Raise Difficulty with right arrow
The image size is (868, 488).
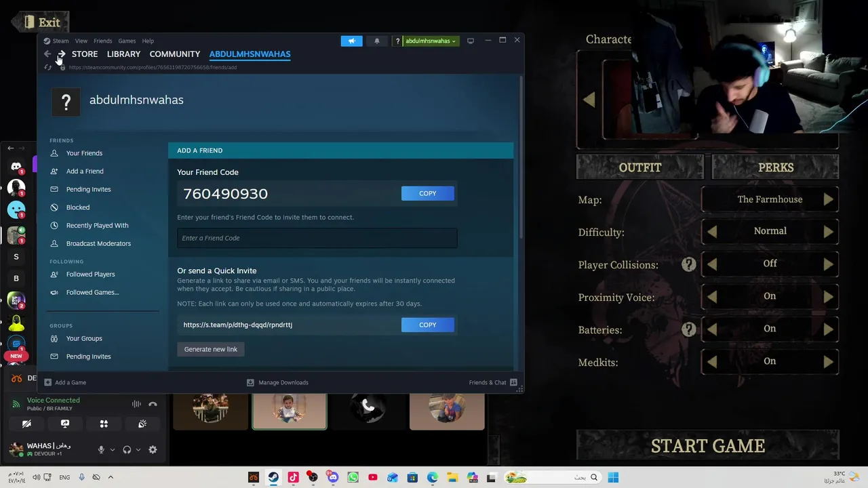[828, 232]
